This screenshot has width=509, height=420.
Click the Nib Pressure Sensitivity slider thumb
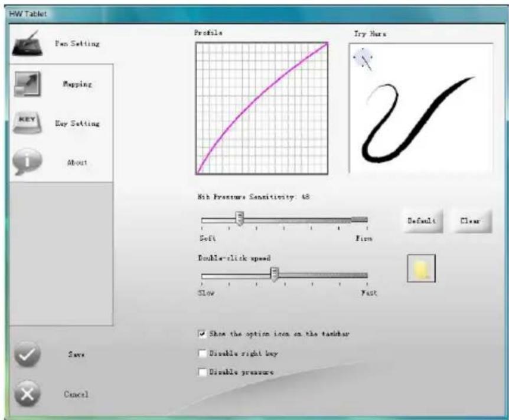pyautogui.click(x=240, y=219)
